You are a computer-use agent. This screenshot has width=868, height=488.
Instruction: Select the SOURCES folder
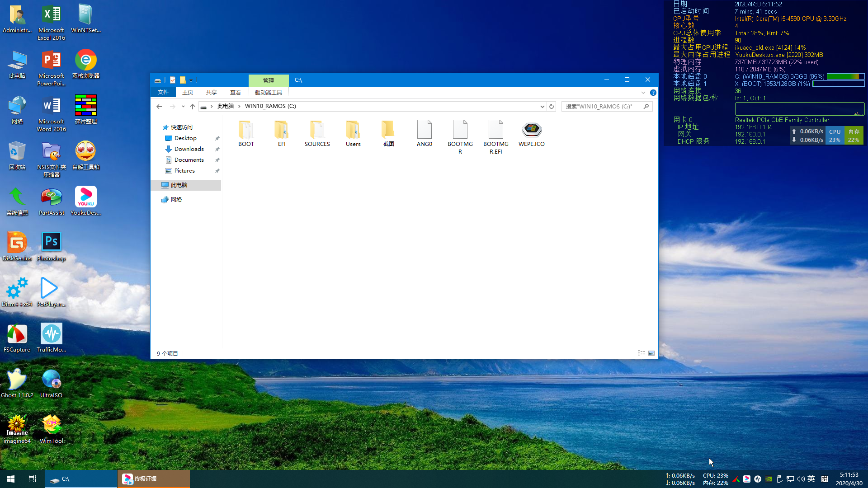click(x=317, y=134)
